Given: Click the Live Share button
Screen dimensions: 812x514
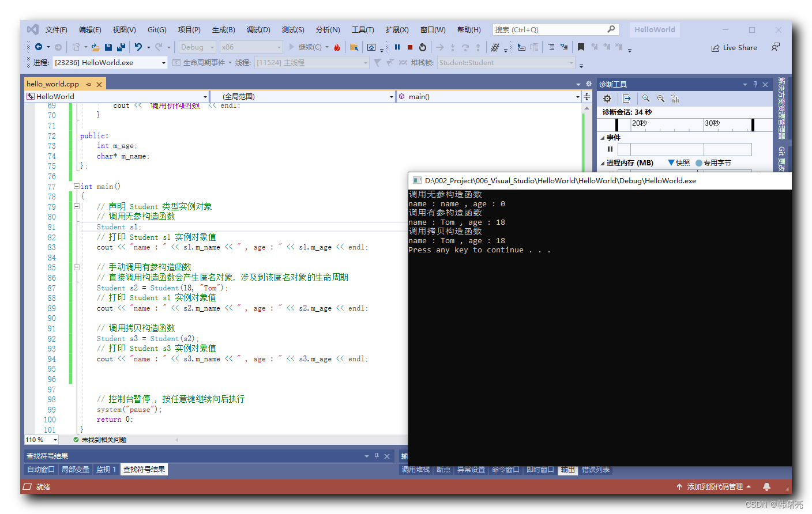Looking at the screenshot, I should tap(734, 48).
